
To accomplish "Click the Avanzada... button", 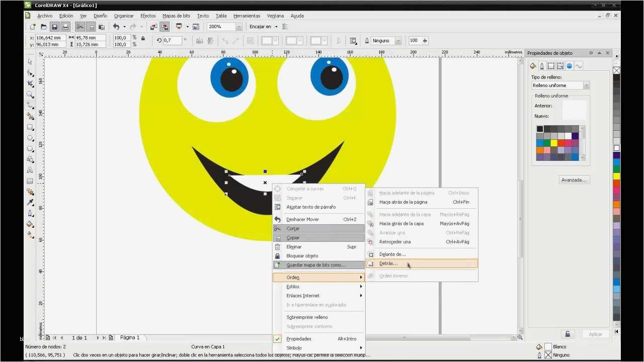I will 574,179.
